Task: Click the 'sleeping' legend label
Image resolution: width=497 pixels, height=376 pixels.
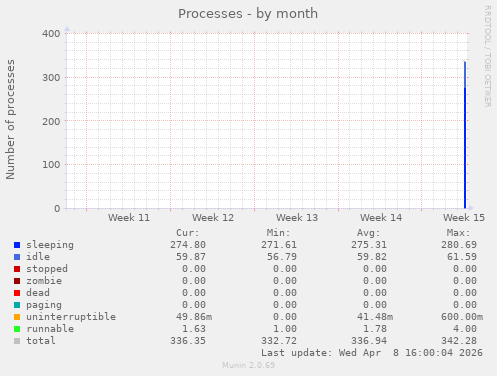Action: click(50, 245)
